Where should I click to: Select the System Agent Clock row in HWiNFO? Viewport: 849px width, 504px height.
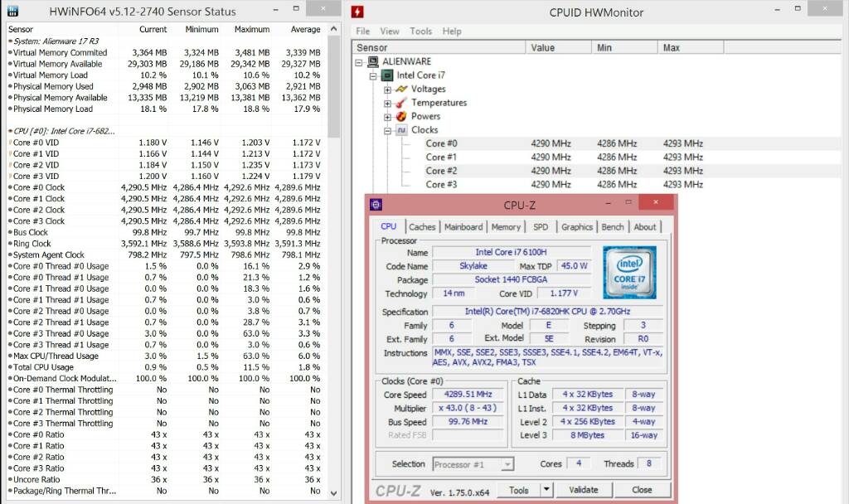[165, 255]
